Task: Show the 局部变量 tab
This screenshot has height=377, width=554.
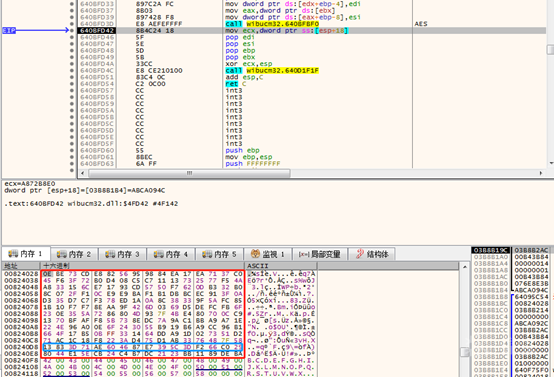Action: click(320, 254)
